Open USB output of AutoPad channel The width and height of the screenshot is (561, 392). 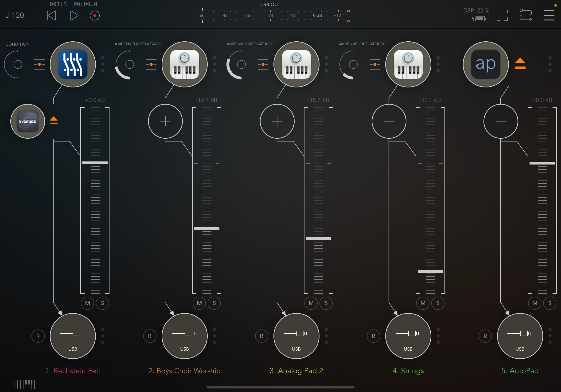520,336
